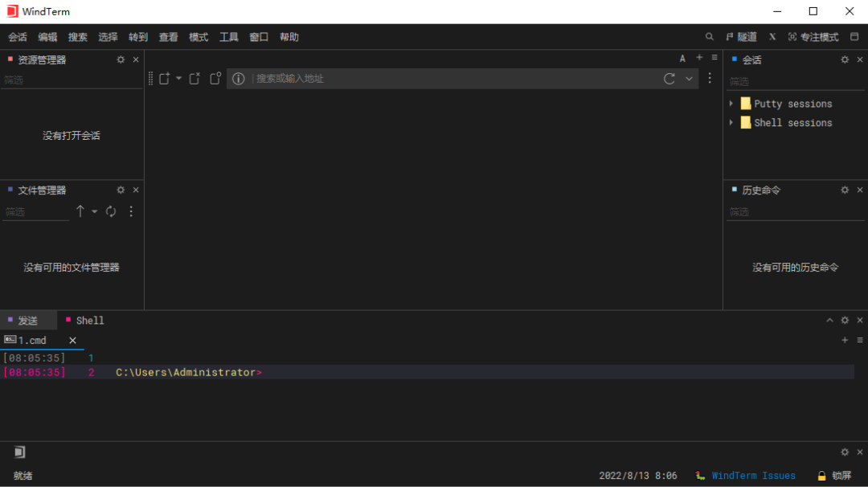Click the reload icon in address bar

click(x=669, y=79)
